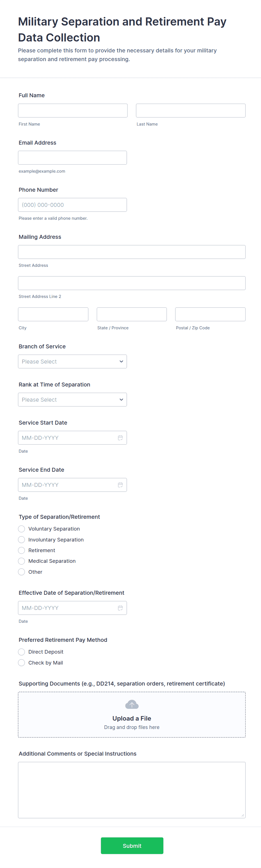Open the Service Start Date calendar icon
This screenshot has height=868, width=261.
(x=120, y=438)
